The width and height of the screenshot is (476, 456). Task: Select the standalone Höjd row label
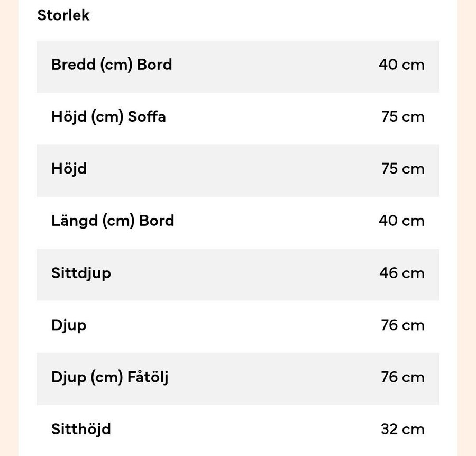coord(69,169)
